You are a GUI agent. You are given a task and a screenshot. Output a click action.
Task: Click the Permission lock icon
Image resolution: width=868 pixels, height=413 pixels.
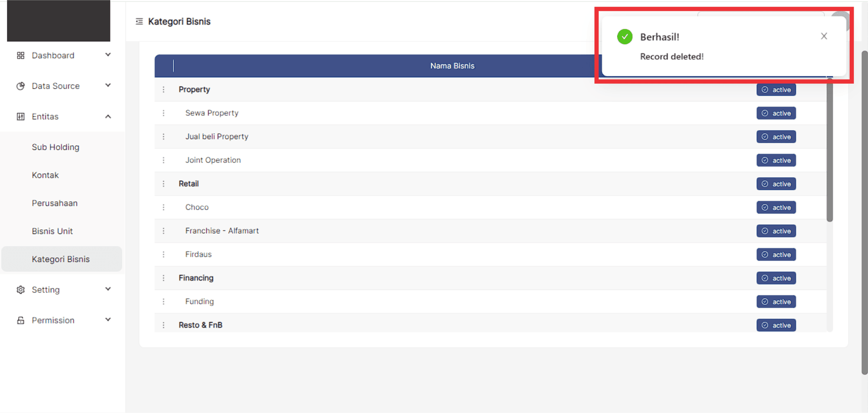[x=20, y=320]
